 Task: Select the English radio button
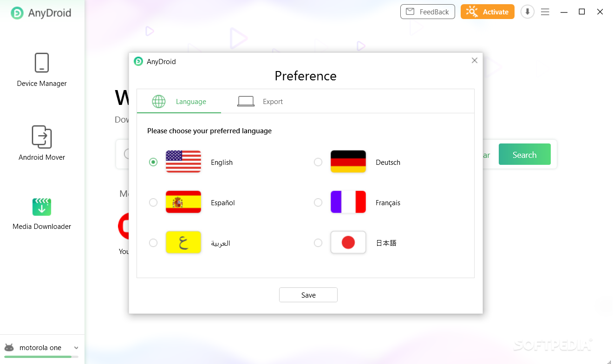(x=153, y=162)
